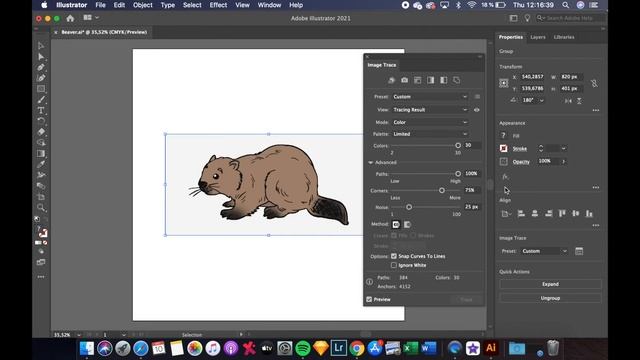Click horizontal align center icon
Screen dimensions: 640x360
(x=535, y=213)
